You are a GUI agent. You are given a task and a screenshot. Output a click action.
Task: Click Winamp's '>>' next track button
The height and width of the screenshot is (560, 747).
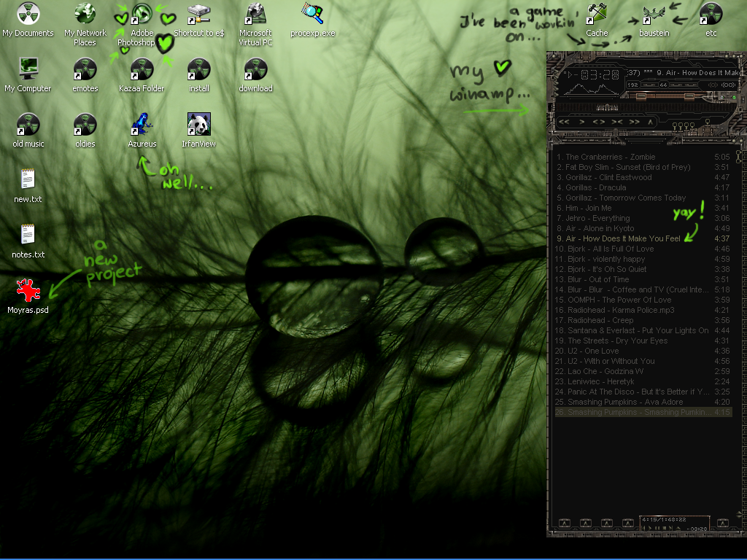click(x=635, y=122)
